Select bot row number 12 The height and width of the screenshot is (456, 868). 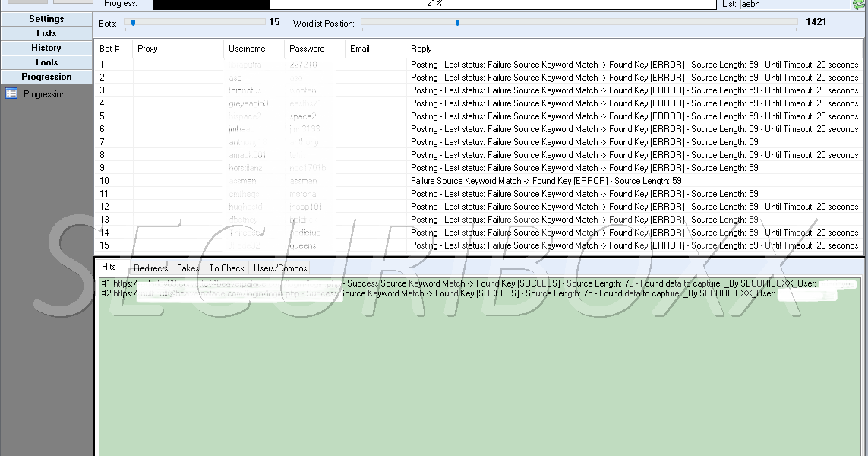pos(479,207)
